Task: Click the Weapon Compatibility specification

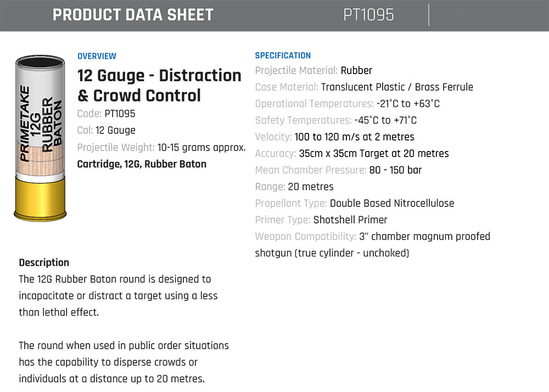Action: pyautogui.click(x=373, y=245)
